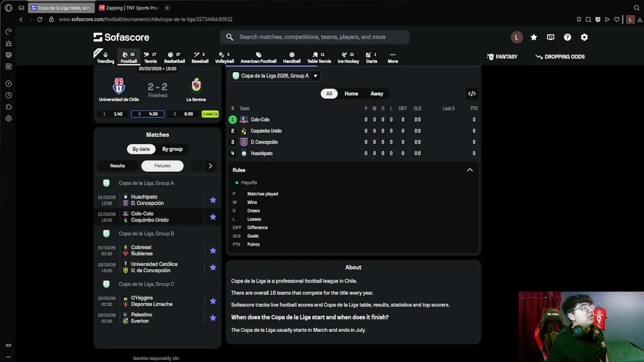644x362 pixels.
Task: Go to next fixtures with right arrow
Action: (210, 166)
